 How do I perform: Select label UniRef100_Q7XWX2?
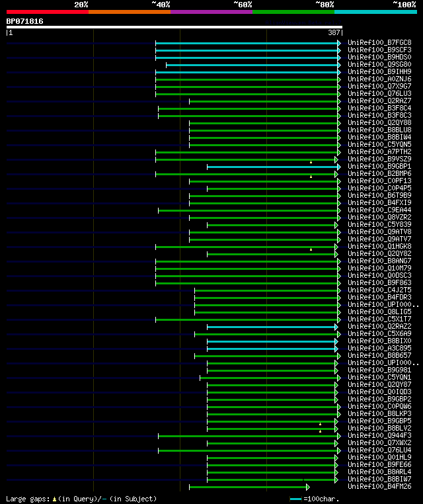(379, 442)
